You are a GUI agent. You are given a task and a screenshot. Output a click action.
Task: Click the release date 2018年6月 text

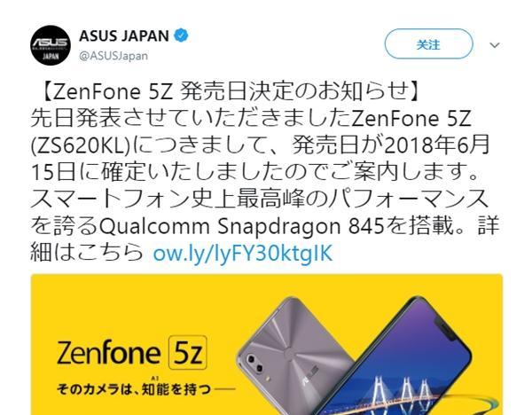(436, 145)
